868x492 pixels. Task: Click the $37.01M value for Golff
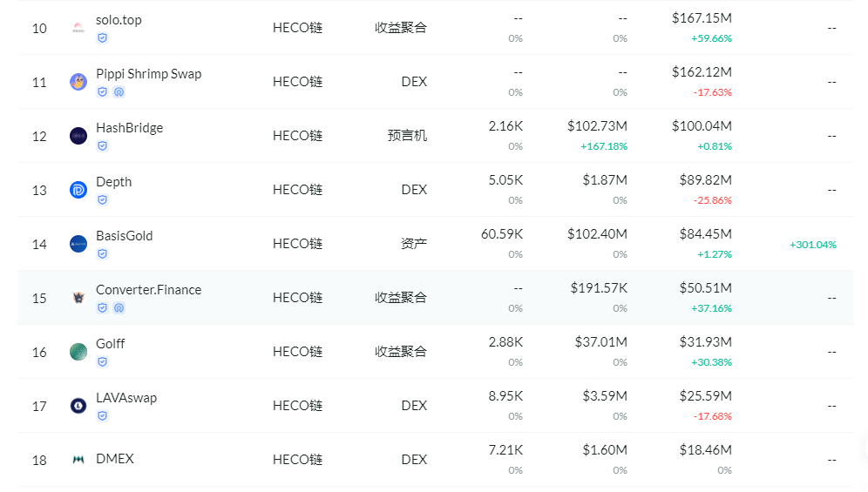point(600,342)
